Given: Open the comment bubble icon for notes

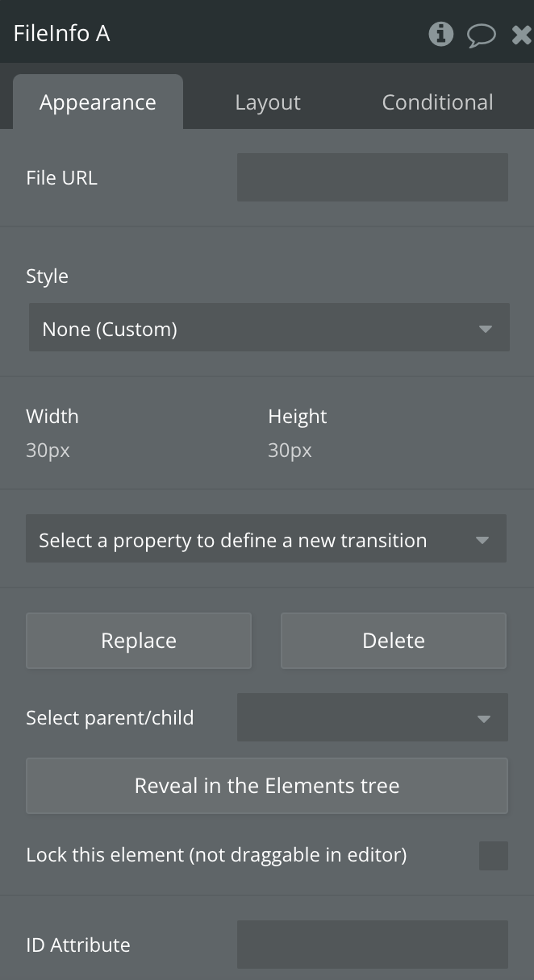Looking at the screenshot, I should click(x=482, y=35).
